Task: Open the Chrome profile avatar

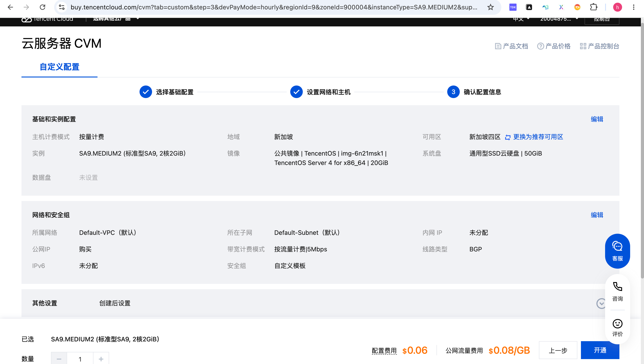Action: (x=617, y=7)
